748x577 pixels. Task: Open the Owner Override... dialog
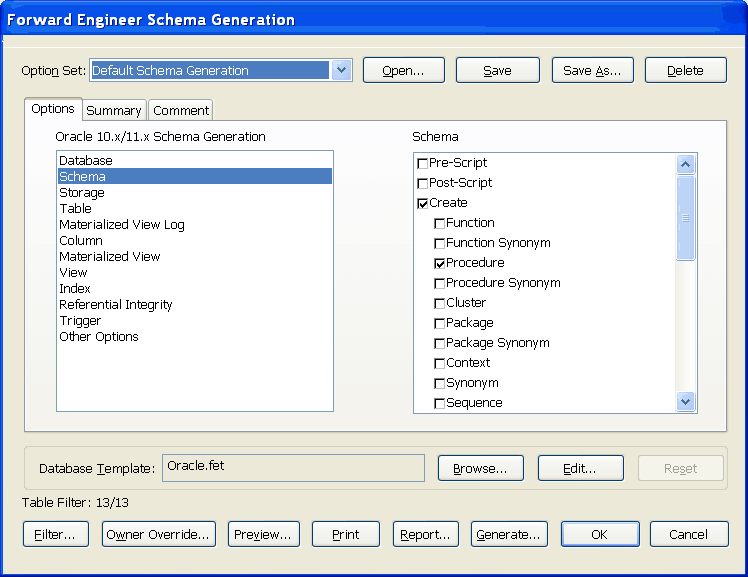point(158,534)
